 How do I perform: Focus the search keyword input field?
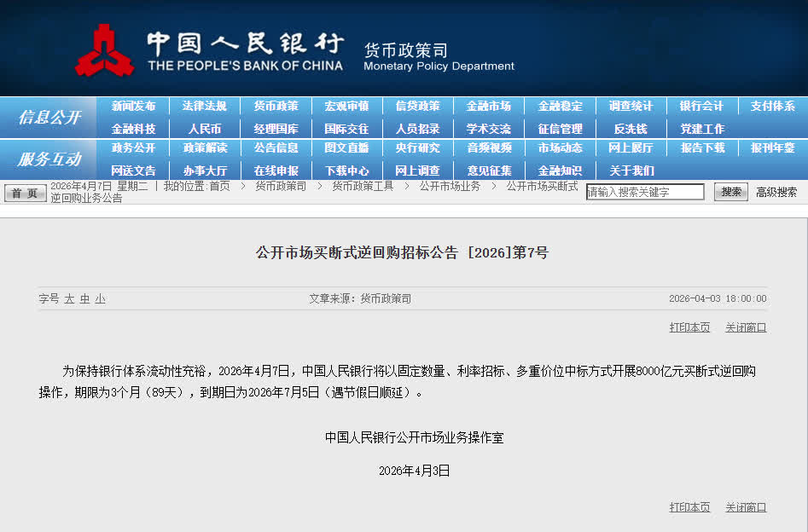[x=645, y=192]
